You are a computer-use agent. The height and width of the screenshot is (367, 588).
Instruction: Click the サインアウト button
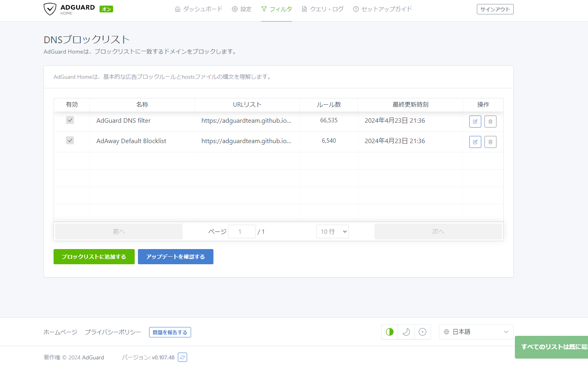[x=495, y=9]
